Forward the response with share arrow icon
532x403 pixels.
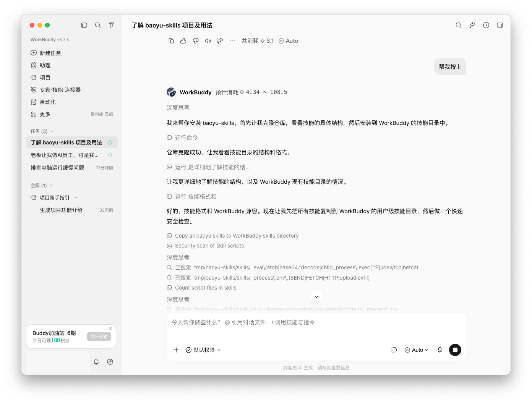coord(220,41)
